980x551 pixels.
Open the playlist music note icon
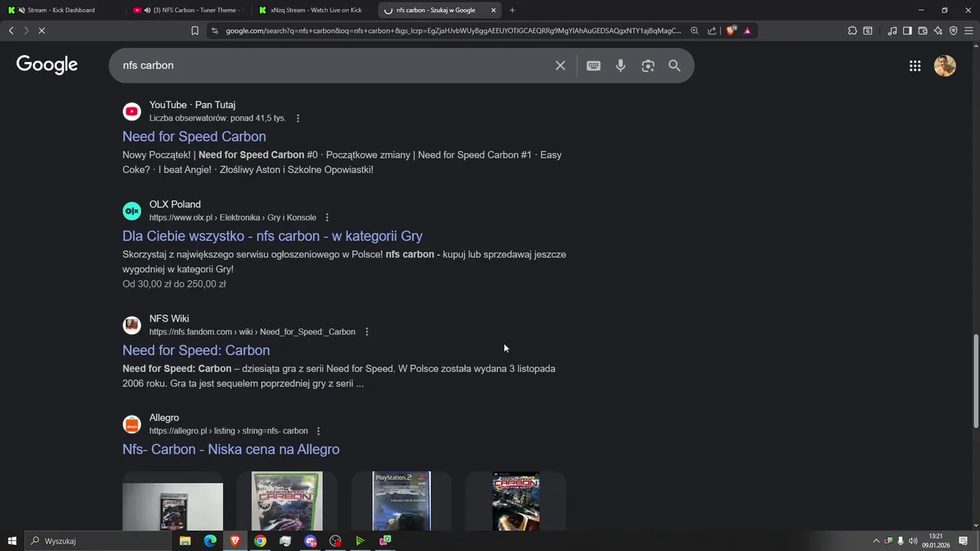[x=893, y=31]
